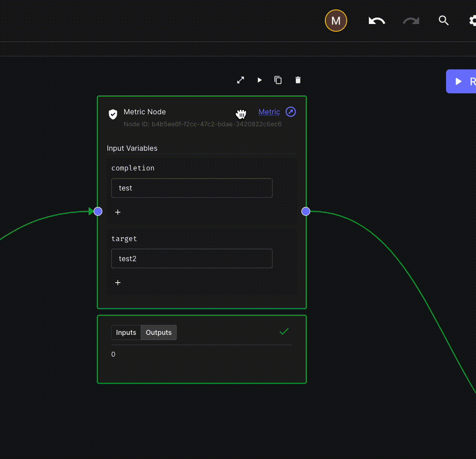The width and height of the screenshot is (476, 459).
Task: Duplicate the Metric Node
Action: point(278,80)
